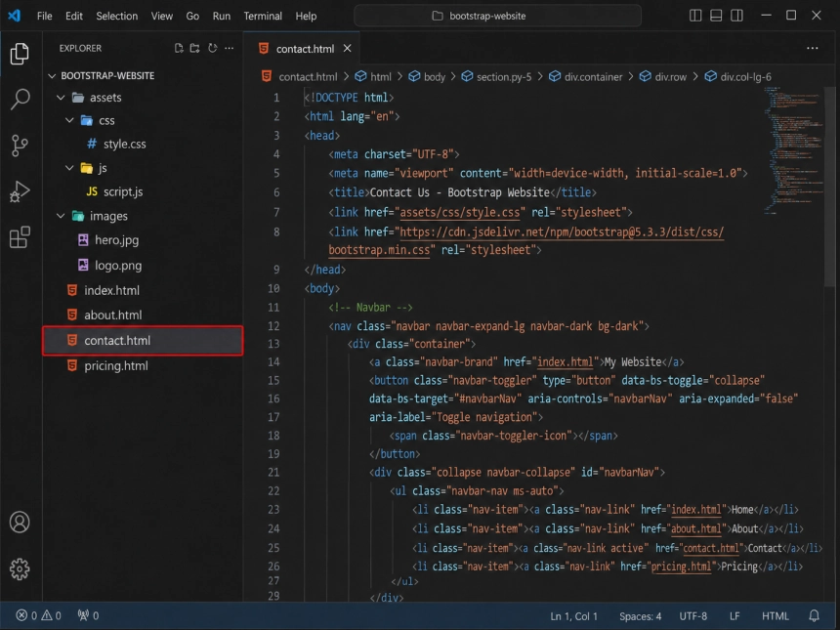Open hero.jpg in the file tree
The height and width of the screenshot is (630, 840).
[x=143, y=240]
